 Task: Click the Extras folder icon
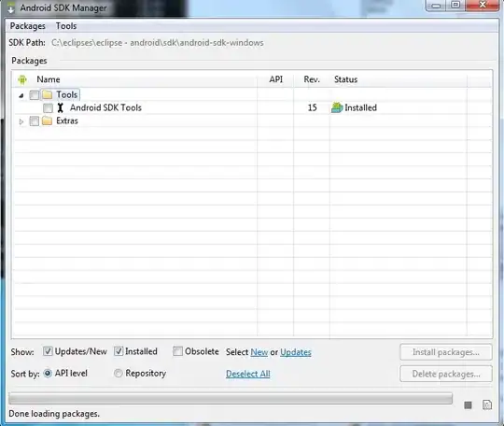[x=48, y=121]
